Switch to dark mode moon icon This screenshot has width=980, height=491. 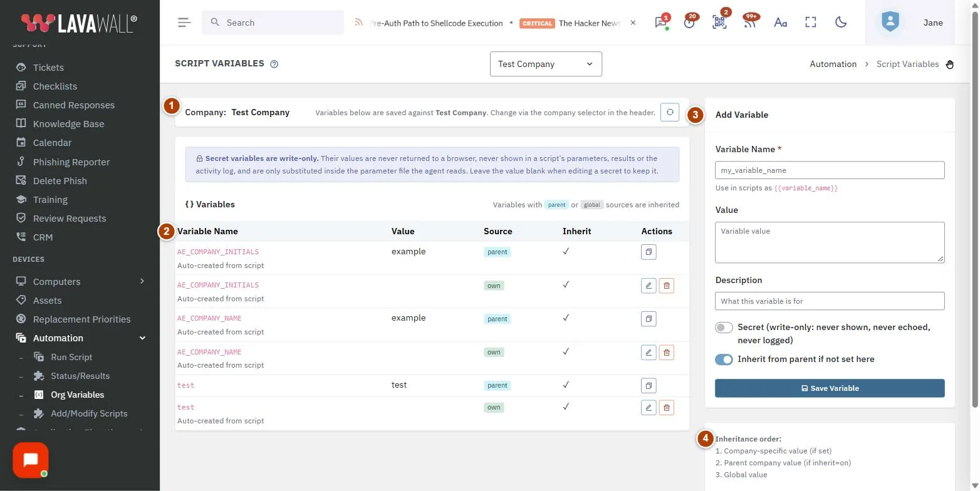point(841,23)
